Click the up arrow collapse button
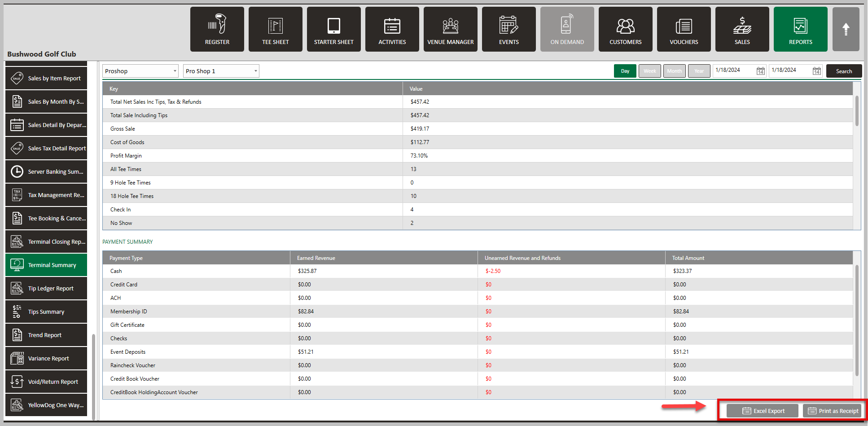 pos(846,29)
